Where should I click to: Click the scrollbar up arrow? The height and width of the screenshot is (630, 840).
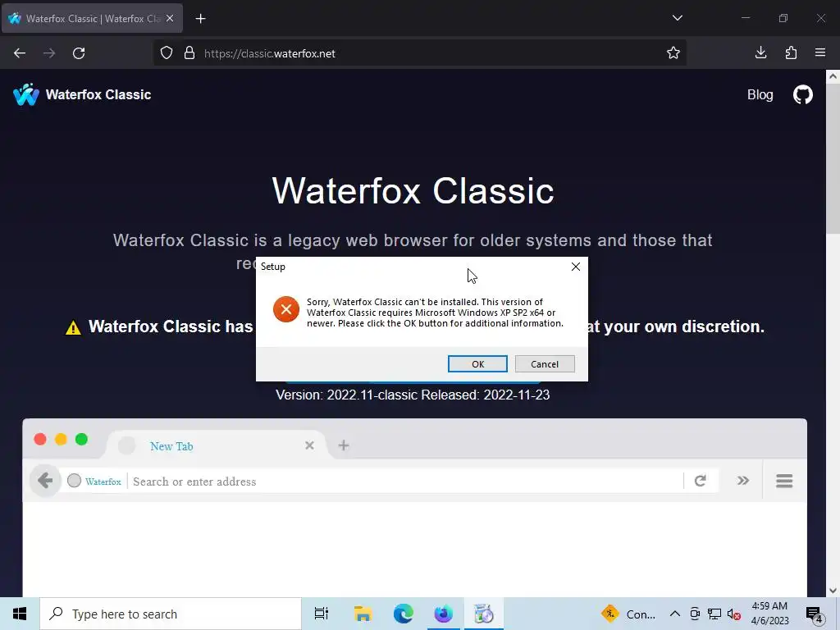point(833,76)
